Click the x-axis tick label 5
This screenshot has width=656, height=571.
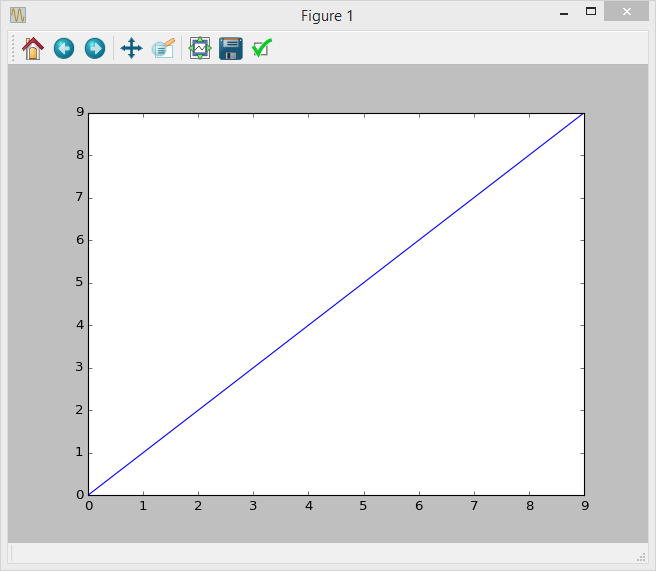(363, 506)
